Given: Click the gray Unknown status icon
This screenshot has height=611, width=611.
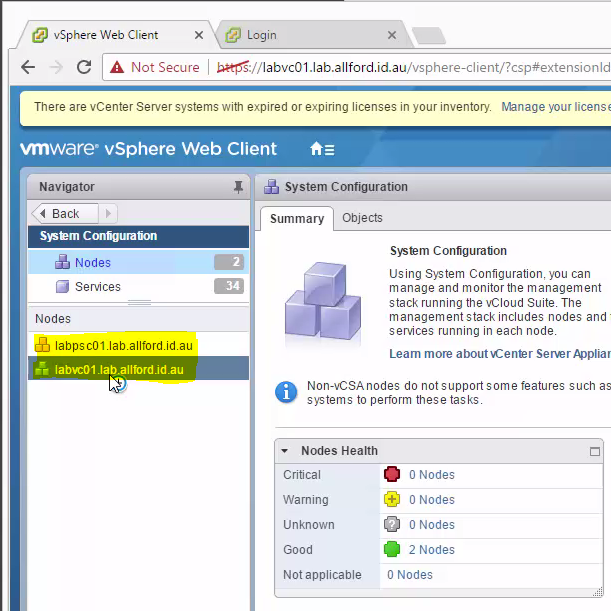Looking at the screenshot, I should [392, 524].
